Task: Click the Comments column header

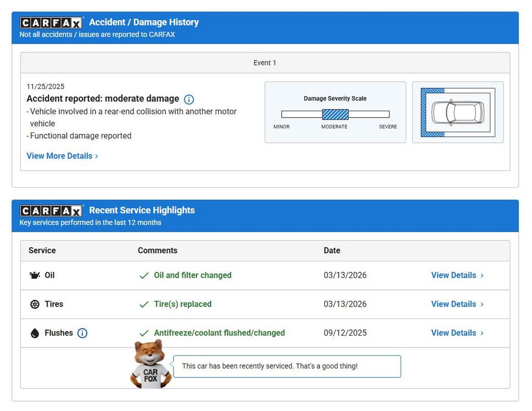Action: pyautogui.click(x=157, y=250)
